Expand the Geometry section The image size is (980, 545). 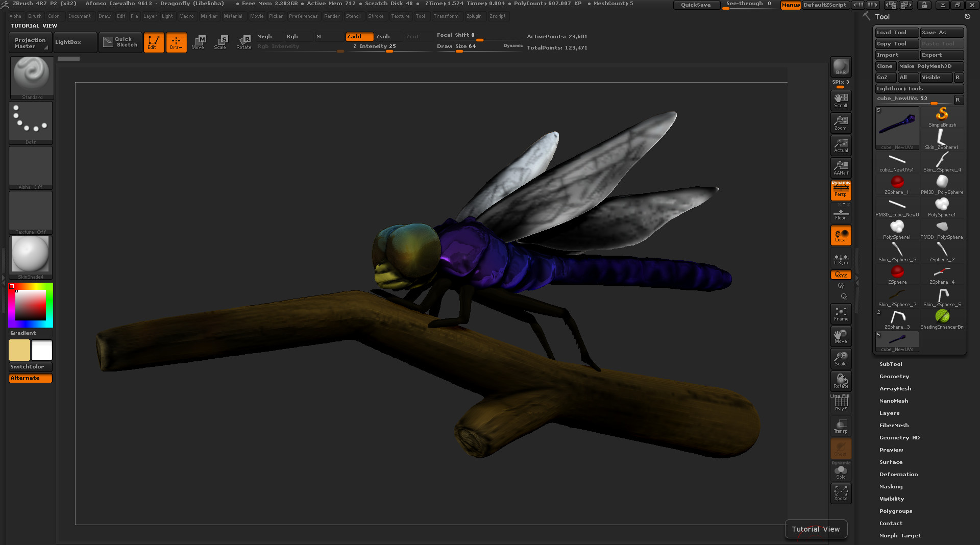point(894,376)
